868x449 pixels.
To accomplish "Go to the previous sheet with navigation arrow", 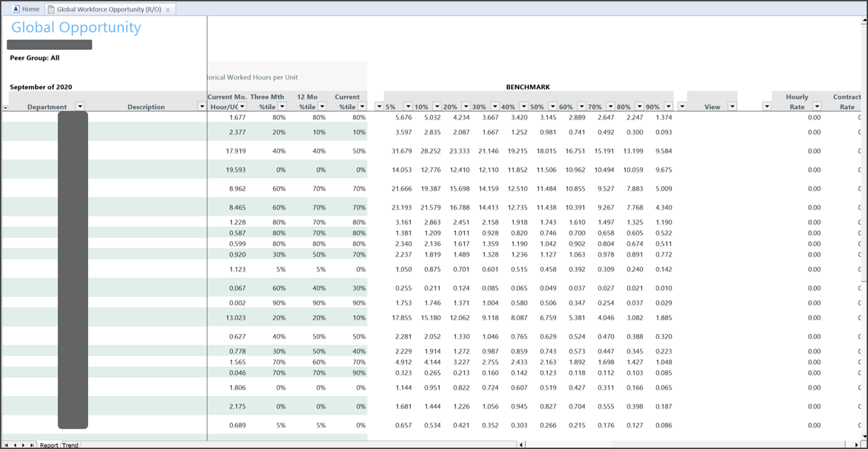I will (x=15, y=445).
